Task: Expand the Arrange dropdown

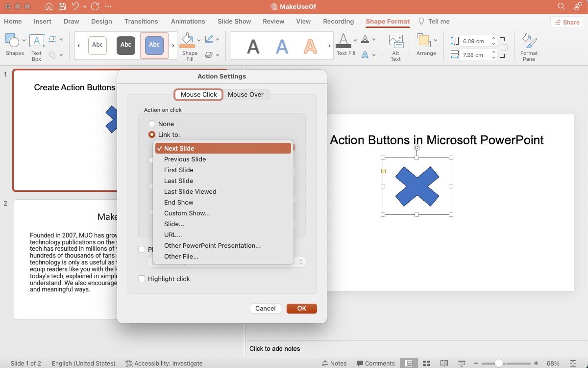Action: tap(426, 42)
